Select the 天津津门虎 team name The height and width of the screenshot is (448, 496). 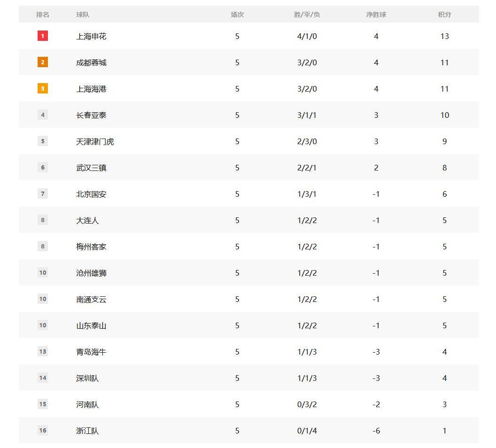[x=95, y=142]
